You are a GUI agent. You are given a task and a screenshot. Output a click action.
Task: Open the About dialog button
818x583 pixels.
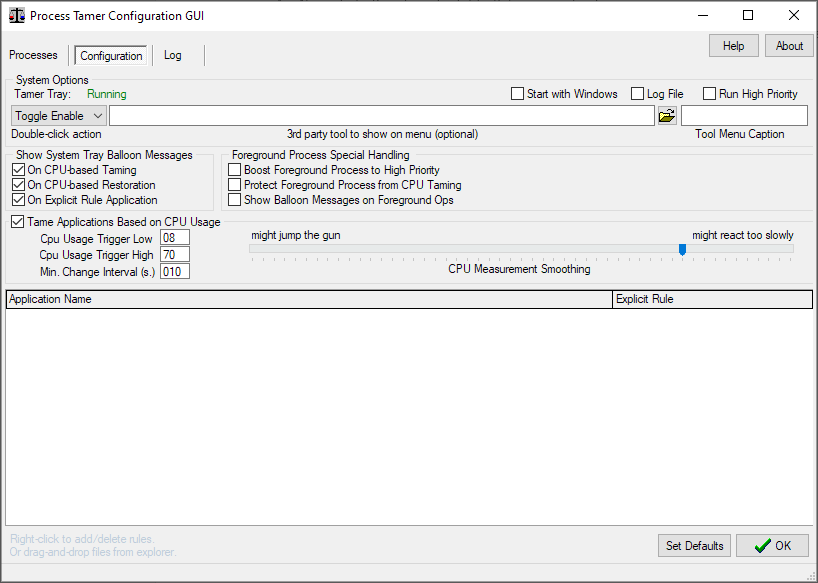789,46
